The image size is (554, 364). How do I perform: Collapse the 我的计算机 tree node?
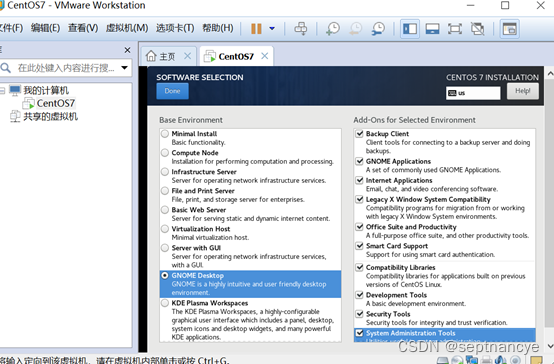coord(2,91)
